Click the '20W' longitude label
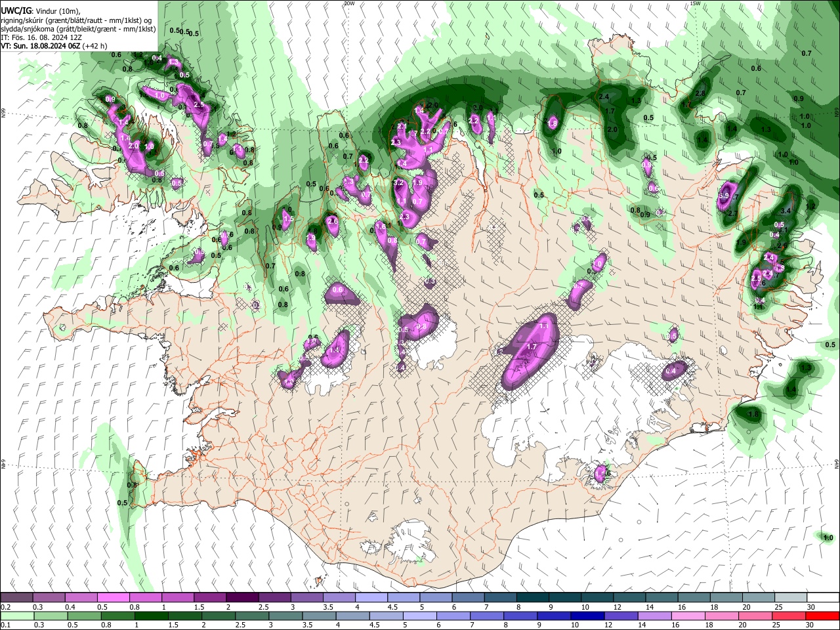The width and height of the screenshot is (840, 630). (x=349, y=3)
